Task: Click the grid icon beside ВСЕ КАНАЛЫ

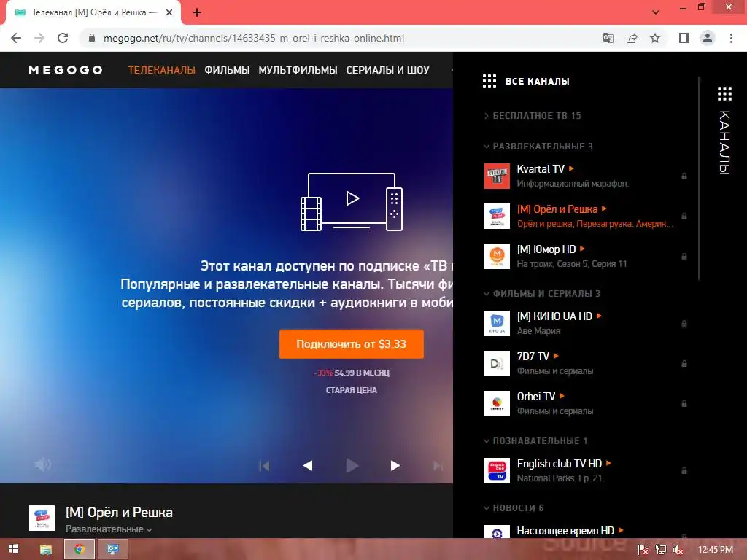Action: (489, 81)
